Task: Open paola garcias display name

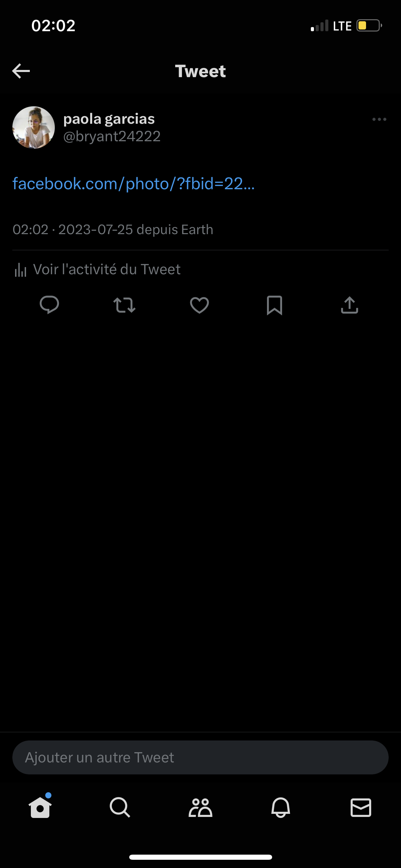Action: pos(109,119)
